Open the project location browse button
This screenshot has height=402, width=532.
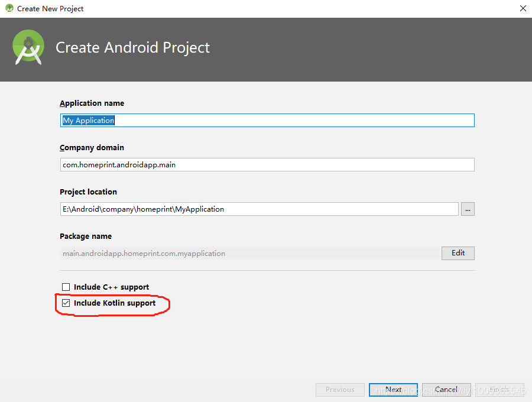468,209
